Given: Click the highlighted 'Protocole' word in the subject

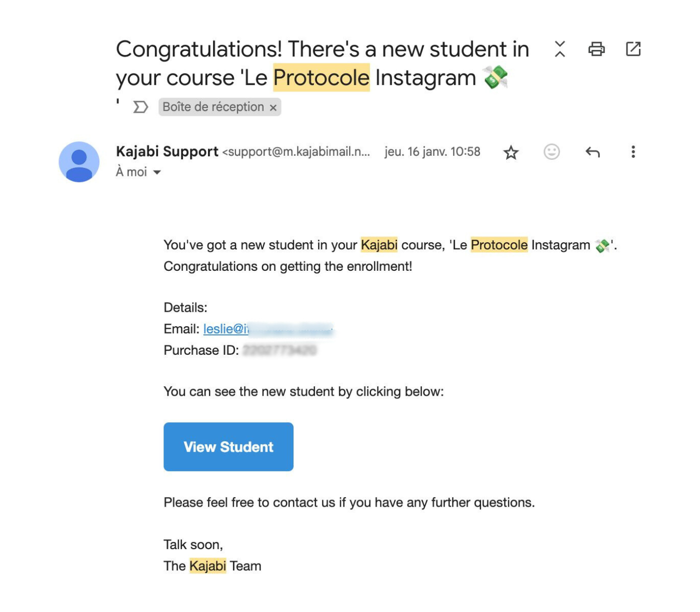Looking at the screenshot, I should [x=321, y=78].
